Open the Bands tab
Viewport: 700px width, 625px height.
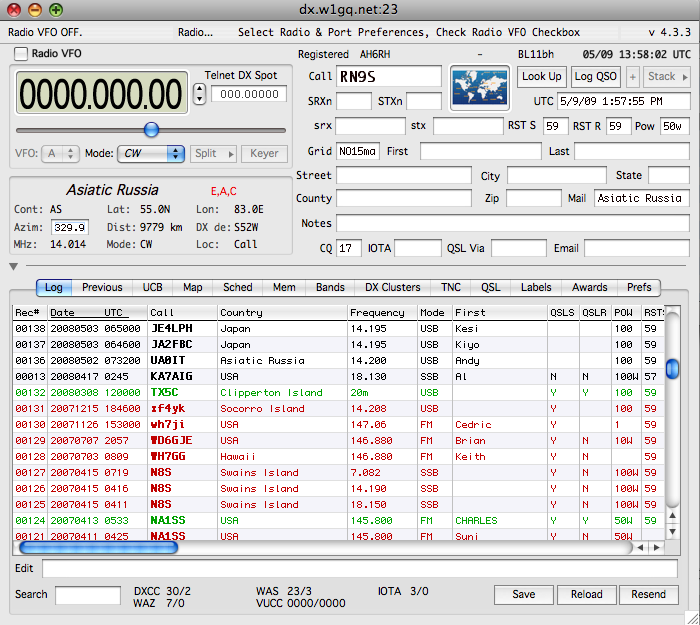point(330,288)
